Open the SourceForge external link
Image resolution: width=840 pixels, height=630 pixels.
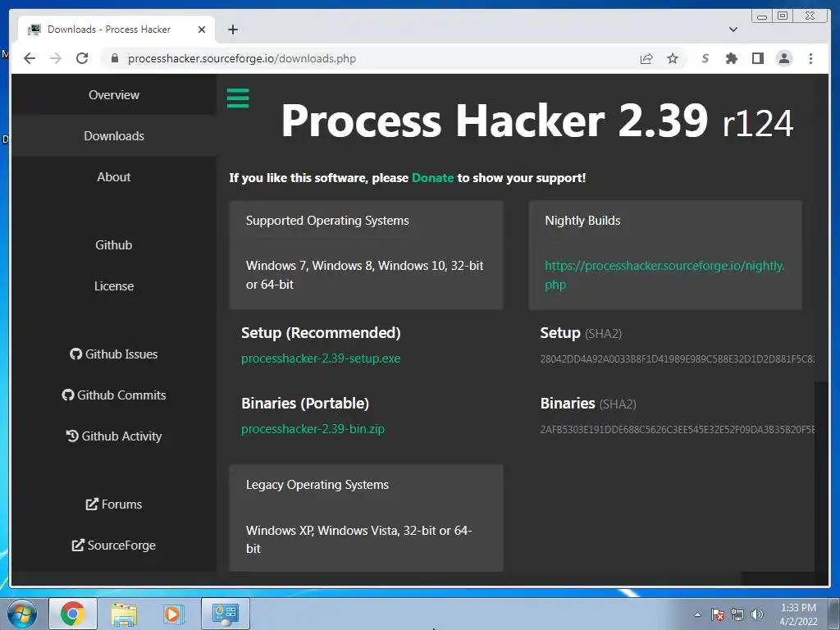113,545
